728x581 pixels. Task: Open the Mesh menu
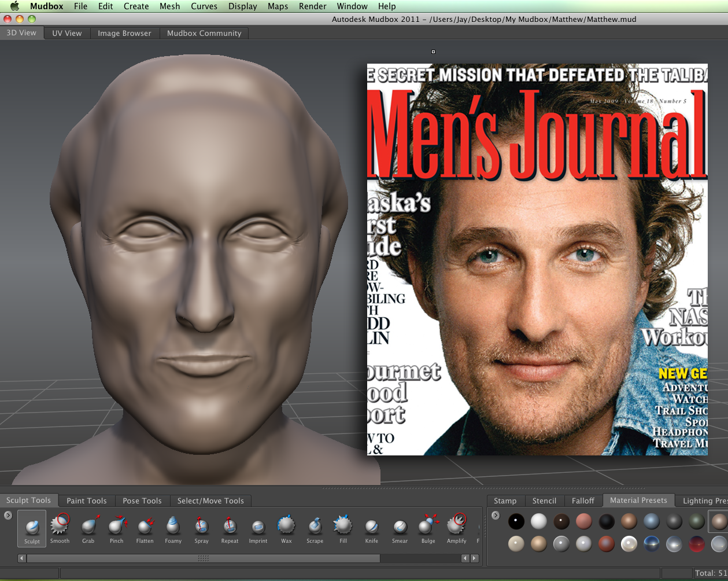pyautogui.click(x=169, y=6)
